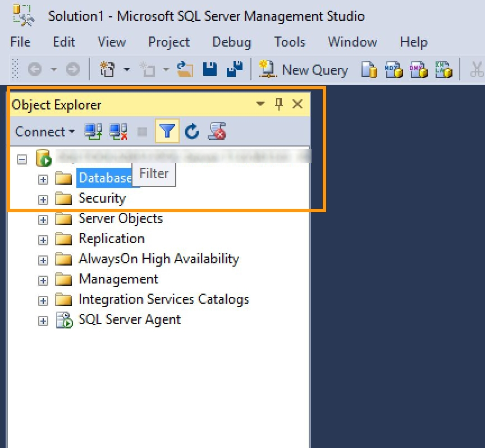Image resolution: width=485 pixels, height=448 pixels.
Task: Click the SSMS application icon in title bar
Action: (x=23, y=15)
